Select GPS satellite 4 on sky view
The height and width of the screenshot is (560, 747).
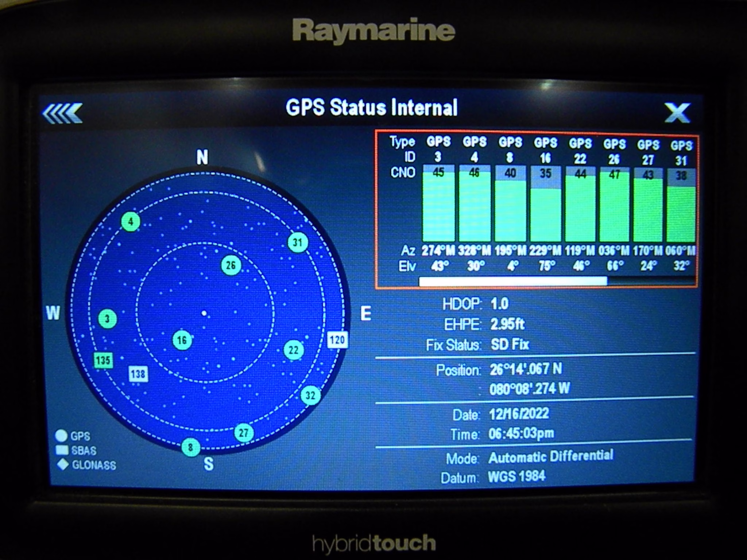pos(131,221)
